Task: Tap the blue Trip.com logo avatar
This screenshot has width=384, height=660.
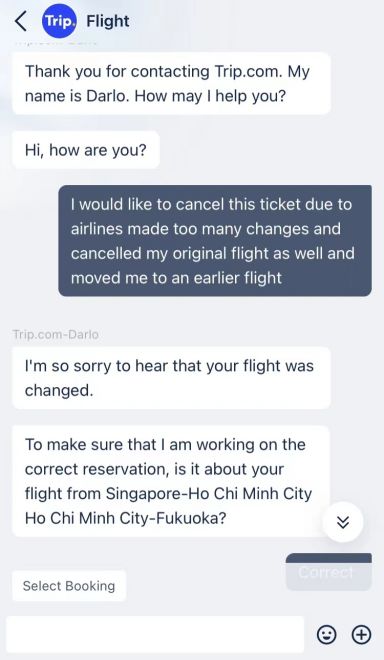Action: pyautogui.click(x=59, y=21)
